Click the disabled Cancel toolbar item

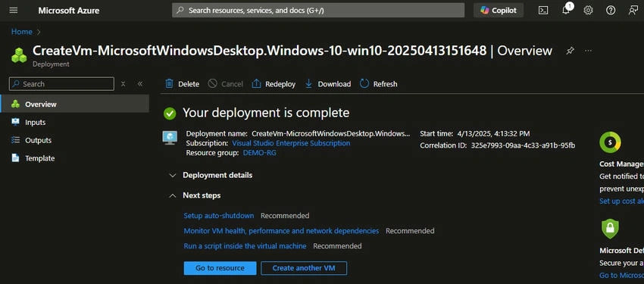click(x=226, y=84)
